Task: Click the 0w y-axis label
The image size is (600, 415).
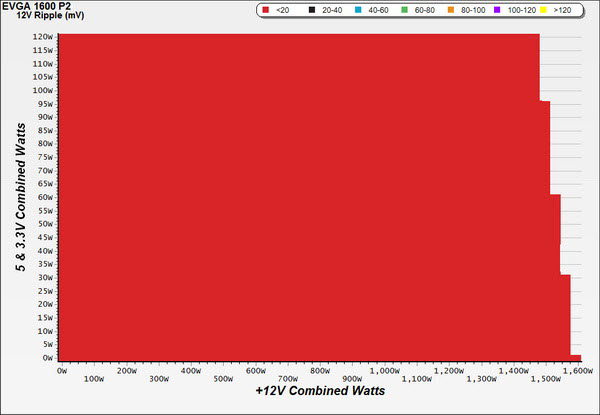Action: tap(47, 358)
